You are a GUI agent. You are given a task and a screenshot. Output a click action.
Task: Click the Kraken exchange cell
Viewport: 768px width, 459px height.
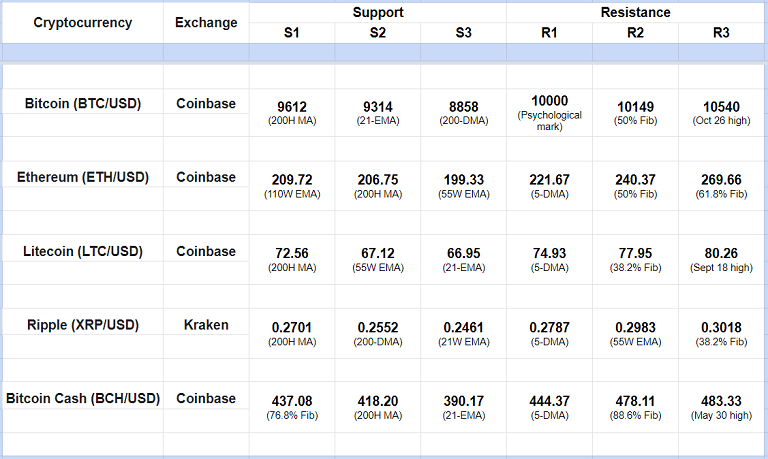tap(206, 325)
